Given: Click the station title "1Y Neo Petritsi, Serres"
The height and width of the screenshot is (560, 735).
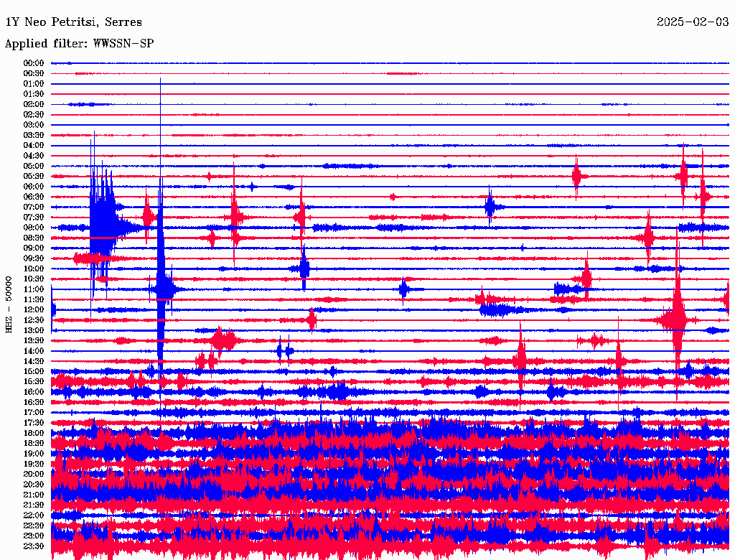Looking at the screenshot, I should (73, 22).
